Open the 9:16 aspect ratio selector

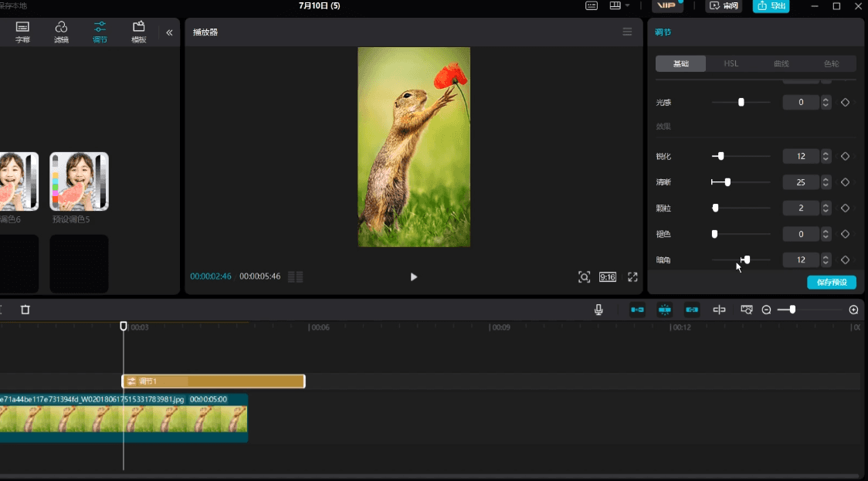pos(607,276)
